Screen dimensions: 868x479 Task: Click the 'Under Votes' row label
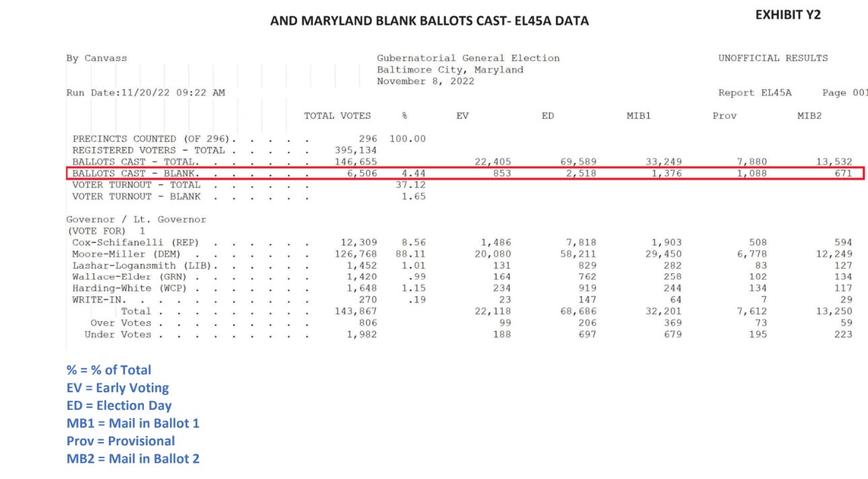click(118, 335)
